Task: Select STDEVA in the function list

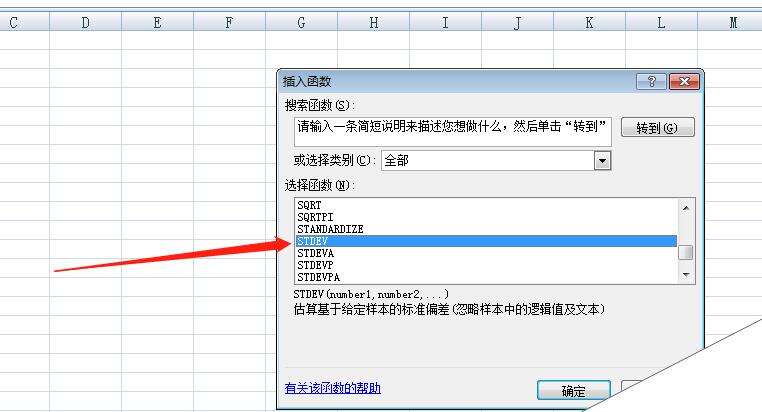Action: click(x=486, y=253)
